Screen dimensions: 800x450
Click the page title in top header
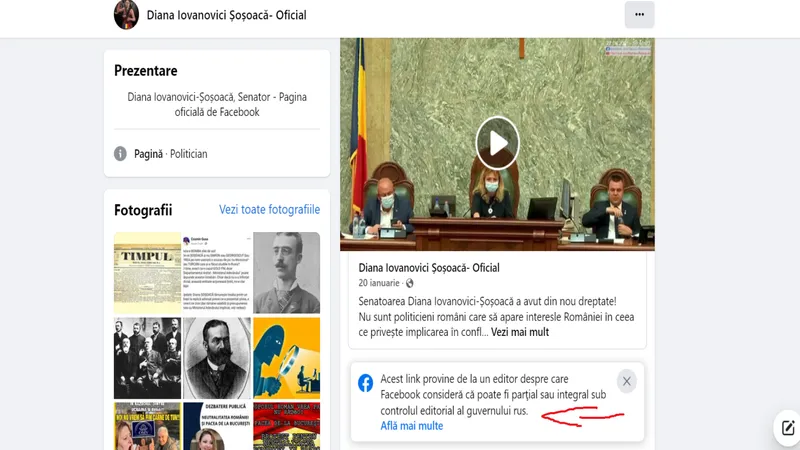pyautogui.click(x=227, y=15)
